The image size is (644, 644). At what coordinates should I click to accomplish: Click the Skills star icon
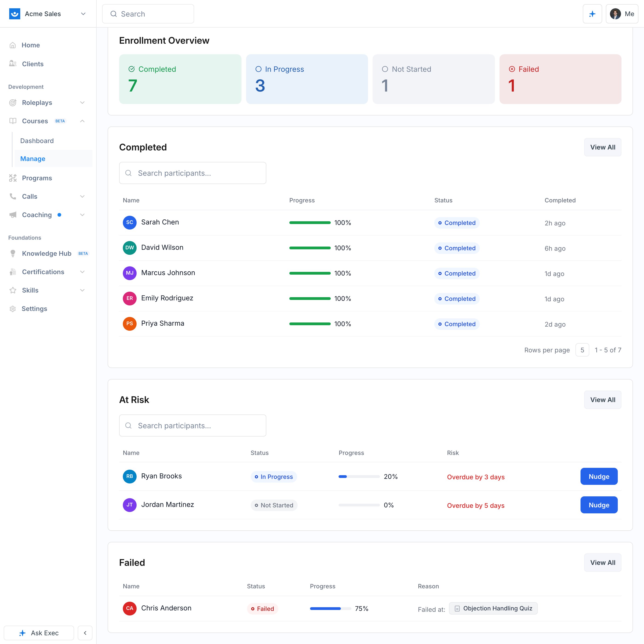(x=13, y=290)
